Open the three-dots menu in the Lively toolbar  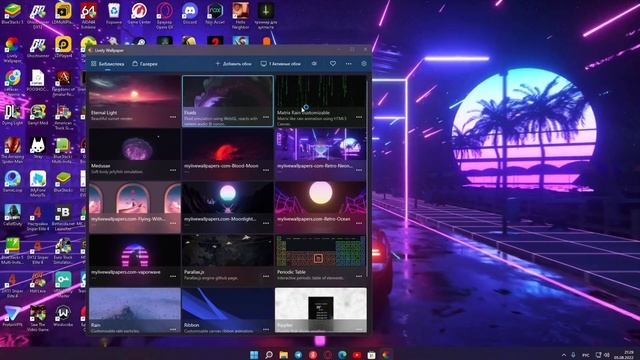tap(348, 64)
